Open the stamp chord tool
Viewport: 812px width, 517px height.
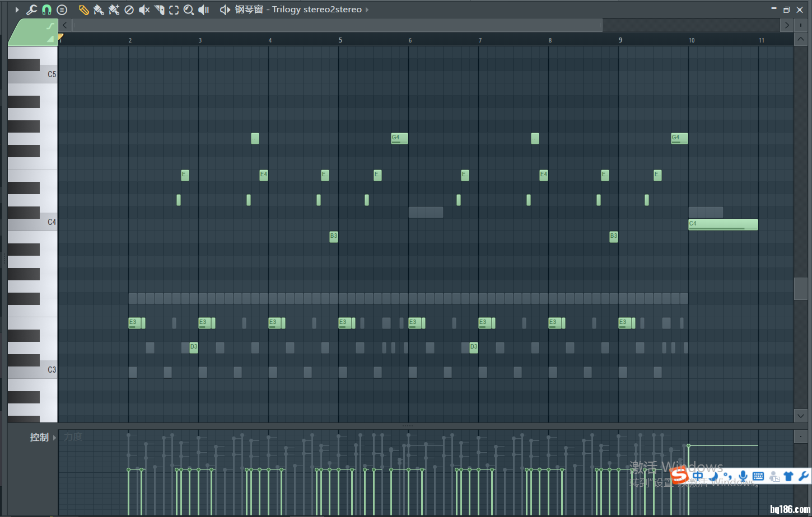coord(62,10)
